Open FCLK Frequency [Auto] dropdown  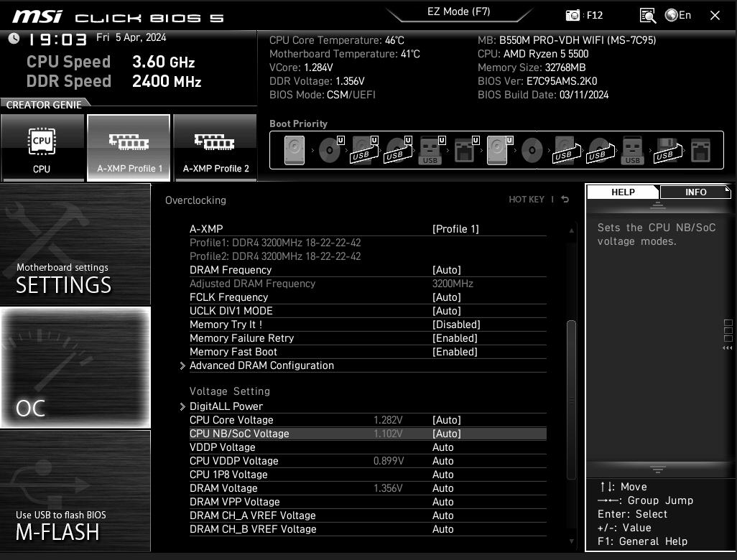coord(447,297)
